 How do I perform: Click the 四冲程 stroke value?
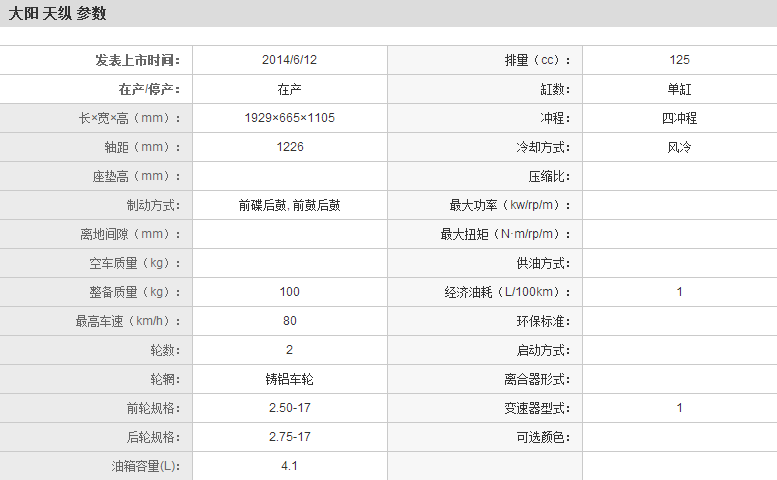click(x=679, y=118)
